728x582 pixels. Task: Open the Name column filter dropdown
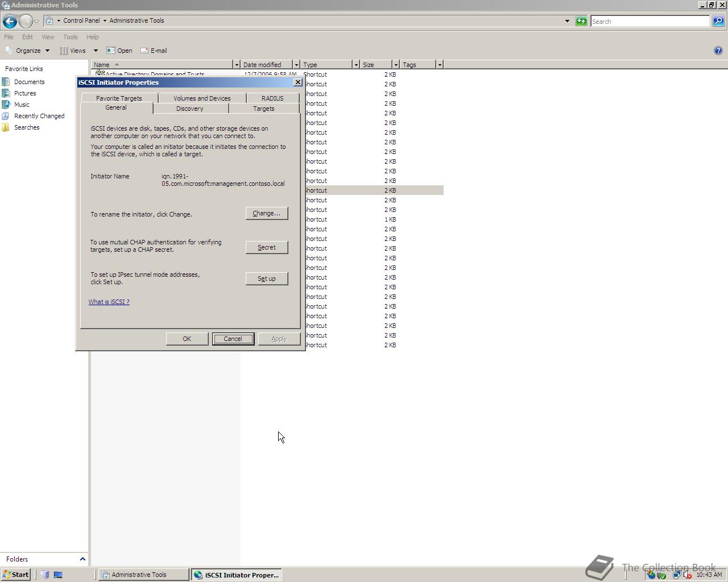(x=237, y=65)
